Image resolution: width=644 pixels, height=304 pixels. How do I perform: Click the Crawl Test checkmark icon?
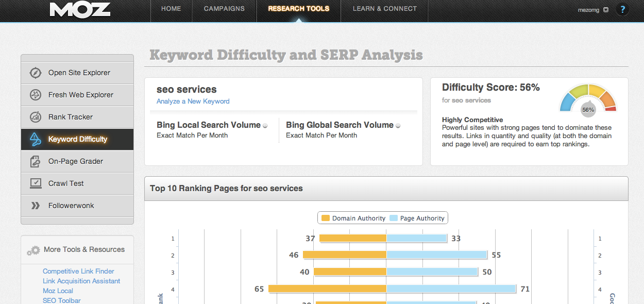pyautogui.click(x=35, y=183)
